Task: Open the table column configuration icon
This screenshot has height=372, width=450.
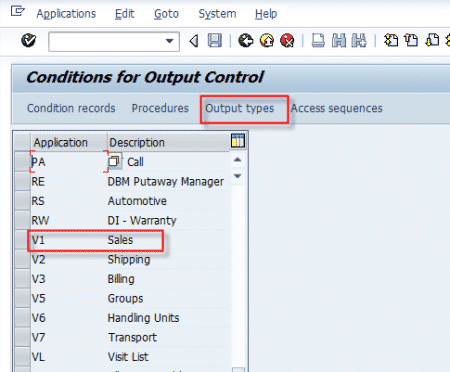Action: pos(238,141)
